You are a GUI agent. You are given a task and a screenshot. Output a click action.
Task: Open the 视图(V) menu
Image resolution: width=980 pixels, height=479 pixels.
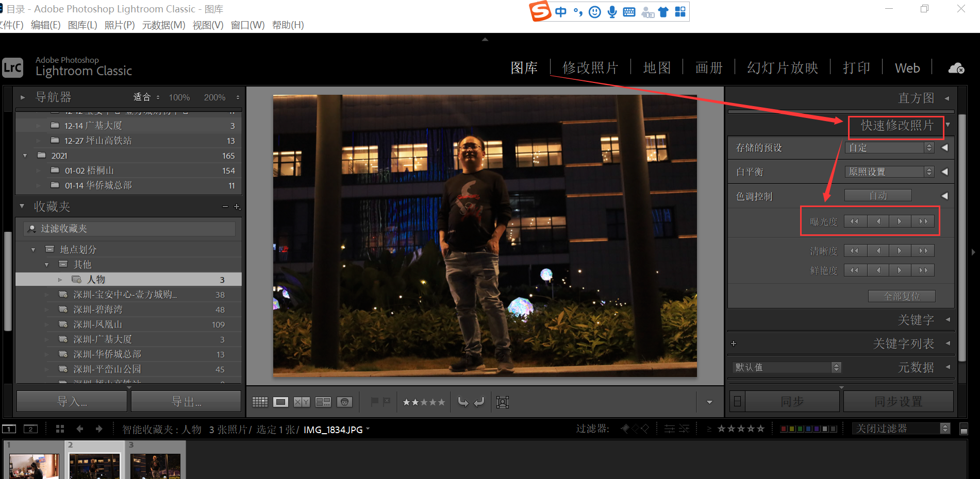tap(208, 25)
